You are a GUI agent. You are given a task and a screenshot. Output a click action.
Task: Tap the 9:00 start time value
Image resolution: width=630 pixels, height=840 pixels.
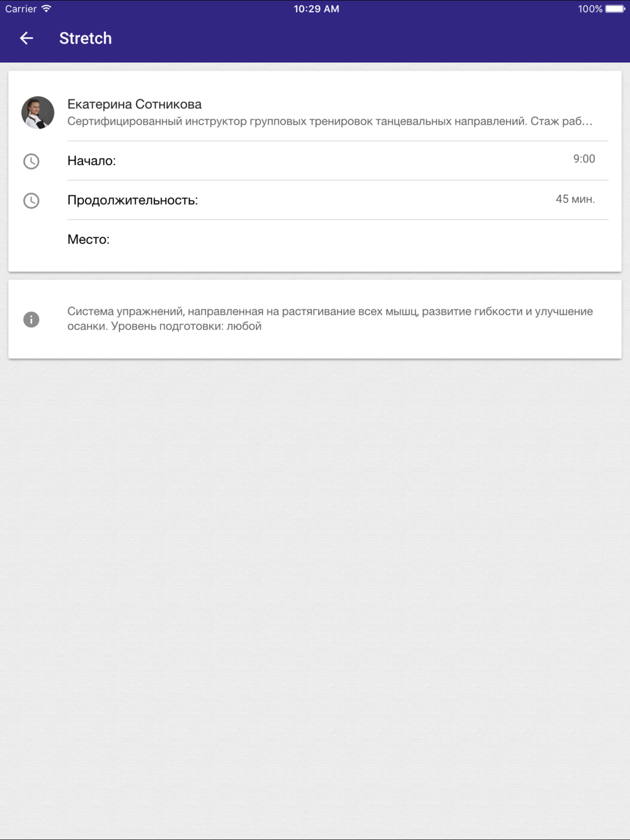click(x=584, y=159)
